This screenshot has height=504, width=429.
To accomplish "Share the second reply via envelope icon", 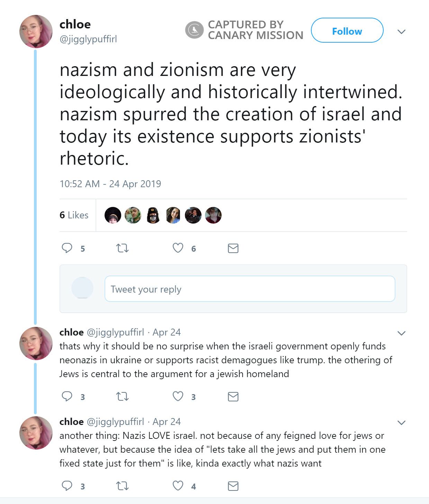I will click(233, 397).
